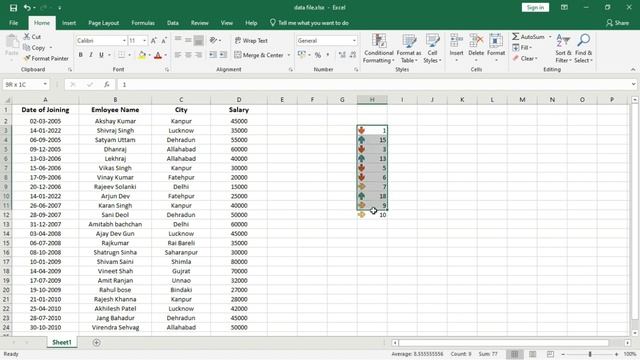640x360 pixels.
Task: Open the Font name dropdown
Action: [124, 41]
